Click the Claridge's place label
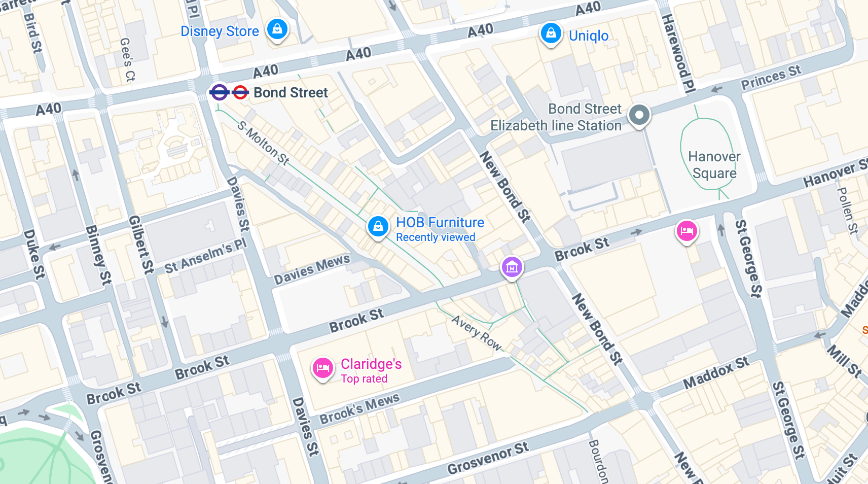 371,364
